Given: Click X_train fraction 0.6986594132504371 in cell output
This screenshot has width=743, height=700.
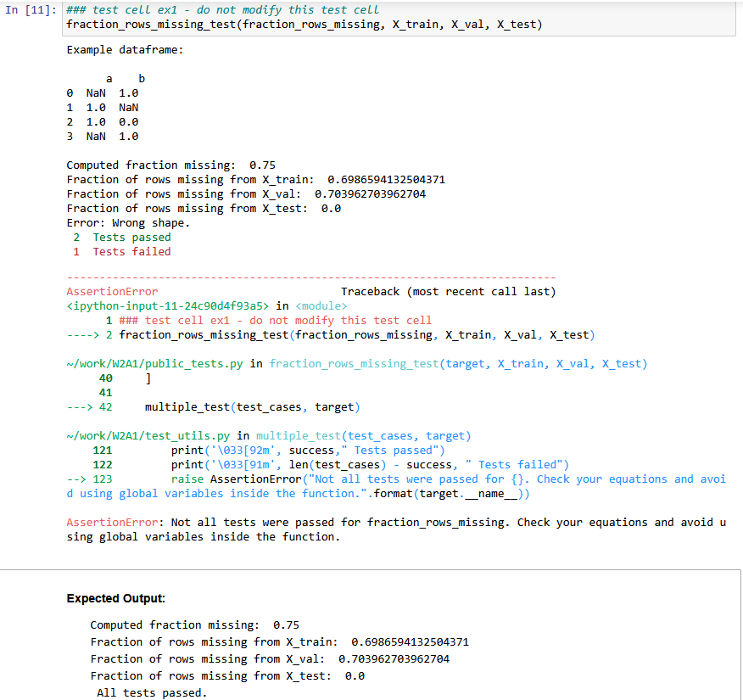Looking at the screenshot, I should coord(386,180).
